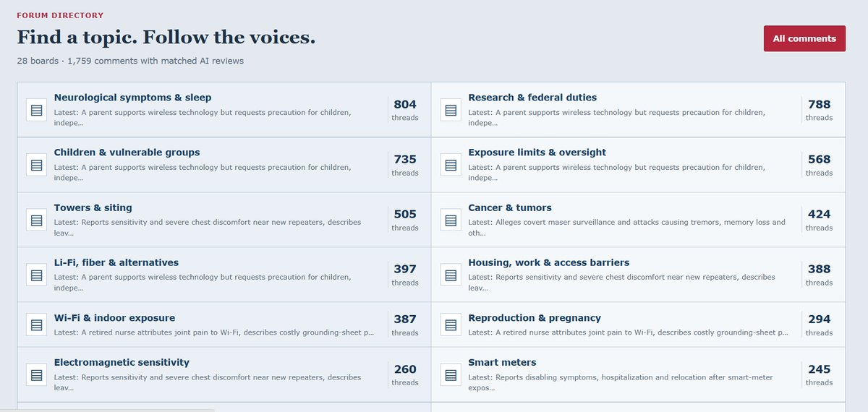Click latest post text under Housing, work & access barriers
Viewport: 868px width, 412px height.
pyautogui.click(x=621, y=283)
